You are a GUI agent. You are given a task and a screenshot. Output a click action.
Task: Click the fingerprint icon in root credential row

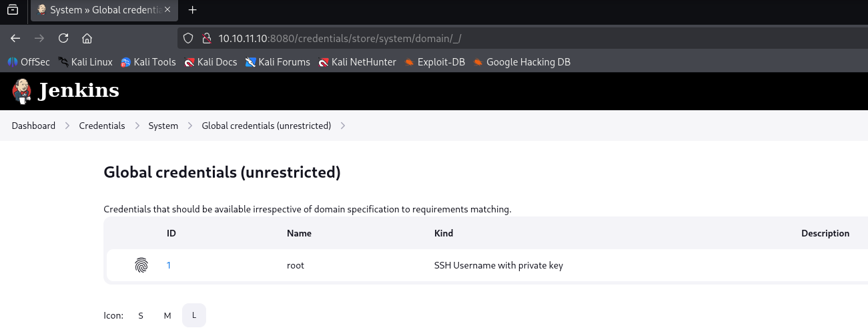tap(141, 265)
